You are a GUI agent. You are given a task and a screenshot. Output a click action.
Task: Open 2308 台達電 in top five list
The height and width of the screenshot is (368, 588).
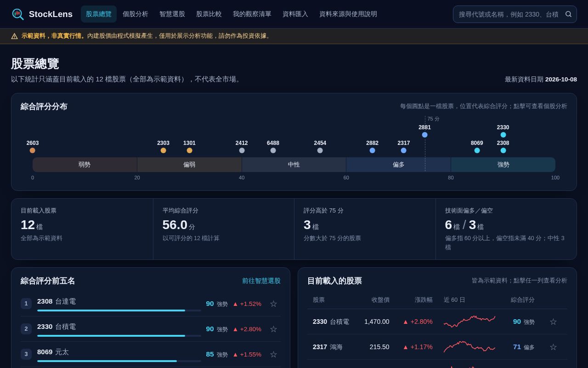[151, 304]
